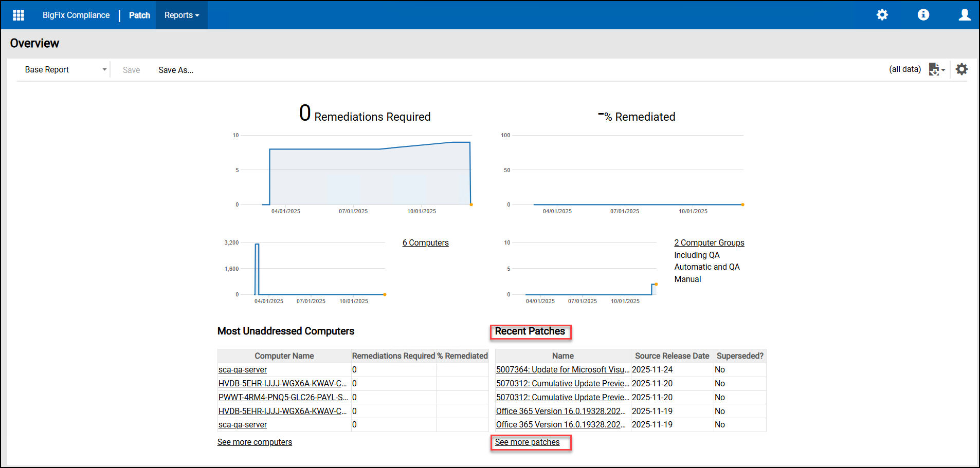The height and width of the screenshot is (468, 980).
Task: Click See more computers link
Action: 255,442
